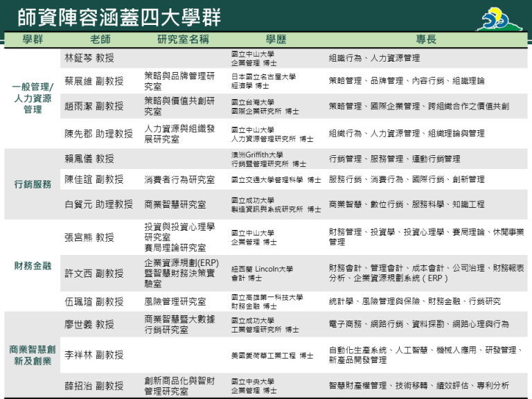The width and height of the screenshot is (532, 399).
Task: Click the 風險管理研究室 lab name
Action: click(175, 301)
